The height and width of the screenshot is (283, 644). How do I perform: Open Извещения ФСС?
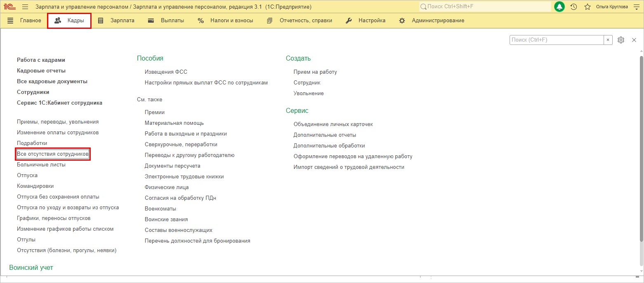pos(166,72)
